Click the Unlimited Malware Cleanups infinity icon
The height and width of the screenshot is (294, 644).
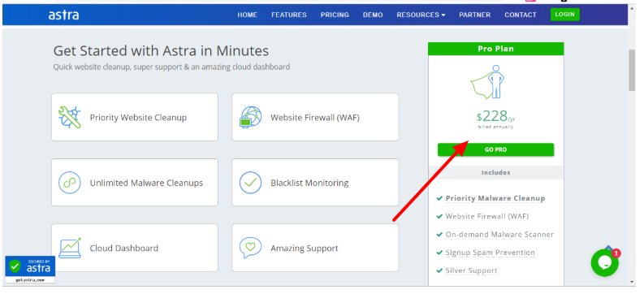(69, 182)
